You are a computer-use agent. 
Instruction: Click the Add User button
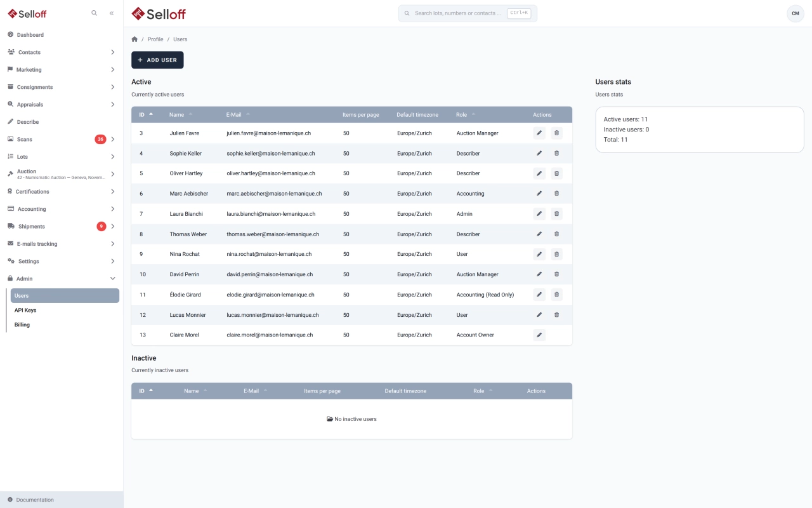click(157, 60)
